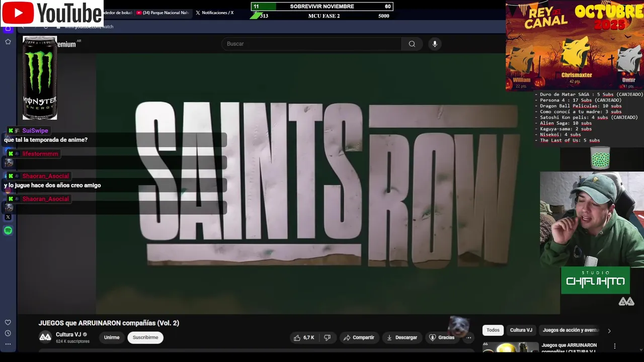Open the Cultura VJ channel name link
Screen dimensions: 644x362
point(68,334)
